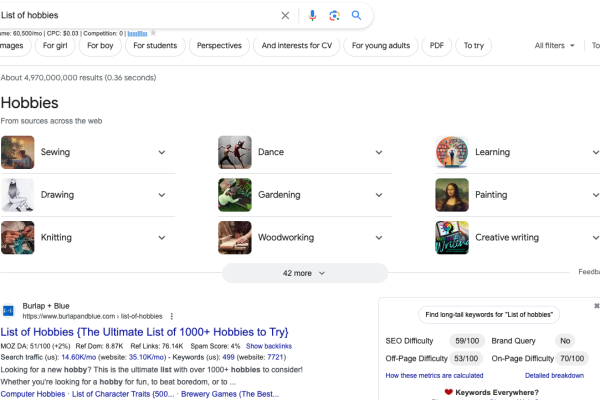Star the keyword next to competition bars
Image resolution: width=600 pixels, height=400 pixels.
tap(153, 33)
